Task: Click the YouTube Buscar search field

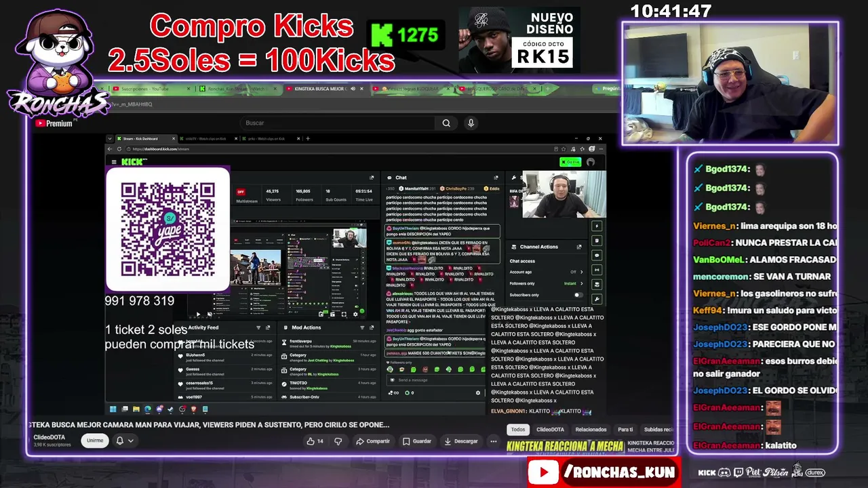Action: (338, 123)
